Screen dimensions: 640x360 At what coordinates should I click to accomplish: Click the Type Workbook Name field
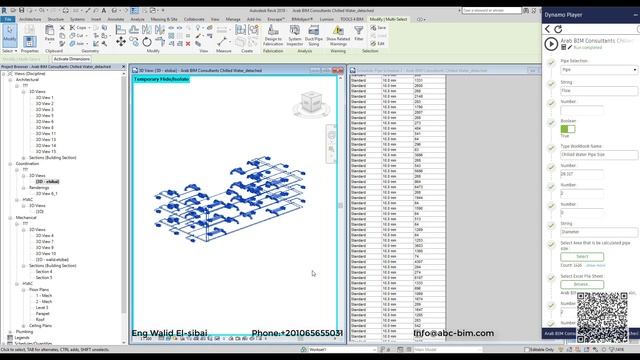pyautogui.click(x=599, y=155)
